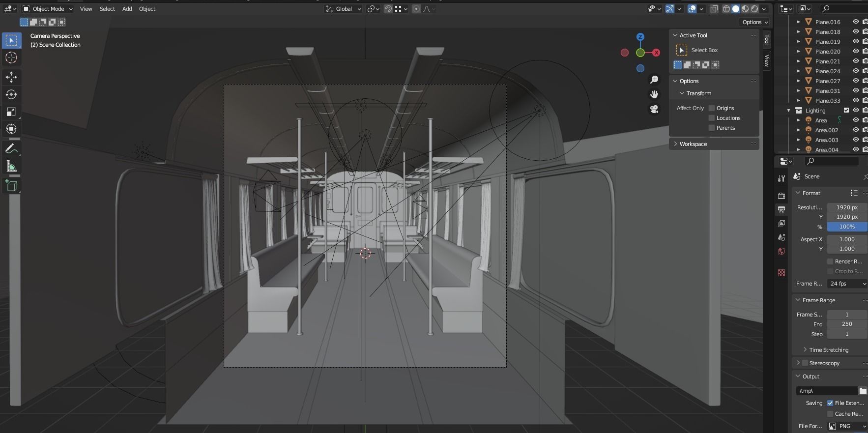Browse output path with folder icon
This screenshot has height=433, width=868.
[x=863, y=391]
